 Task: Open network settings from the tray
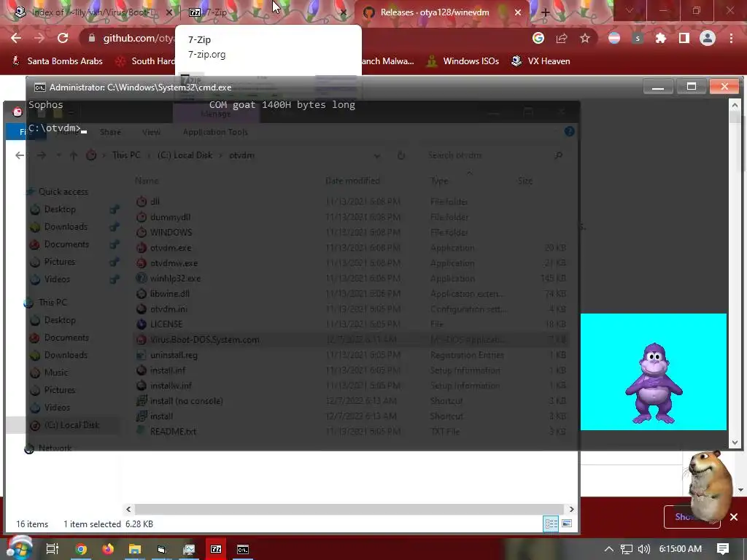click(x=627, y=549)
